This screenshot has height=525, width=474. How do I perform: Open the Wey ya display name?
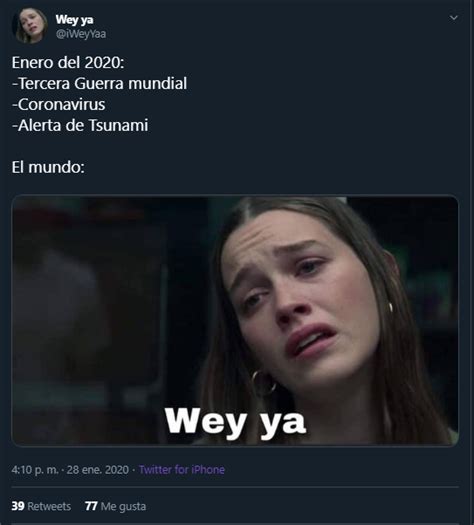(74, 19)
